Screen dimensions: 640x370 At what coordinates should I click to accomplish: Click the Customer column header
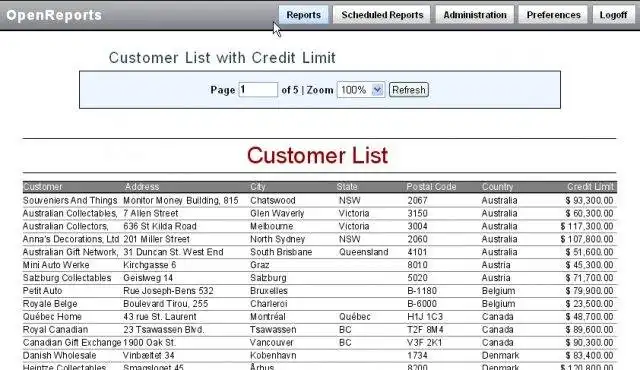pyautogui.click(x=42, y=187)
